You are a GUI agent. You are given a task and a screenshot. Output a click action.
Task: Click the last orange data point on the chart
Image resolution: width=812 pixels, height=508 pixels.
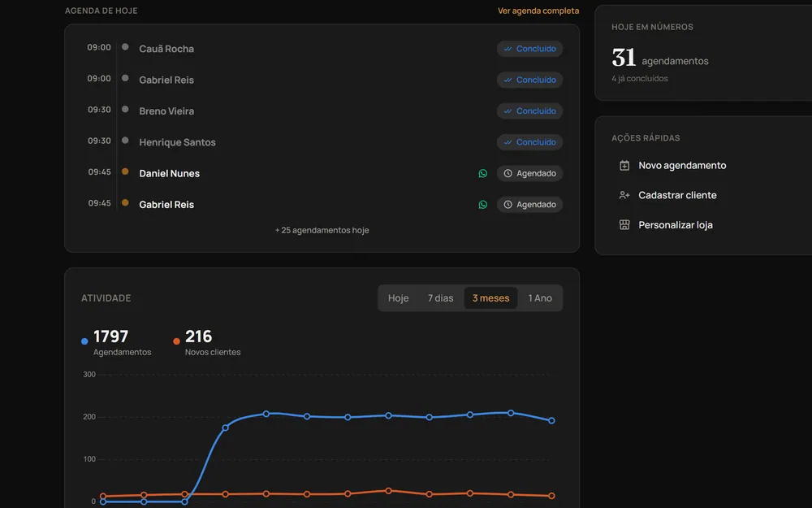[x=551, y=496]
